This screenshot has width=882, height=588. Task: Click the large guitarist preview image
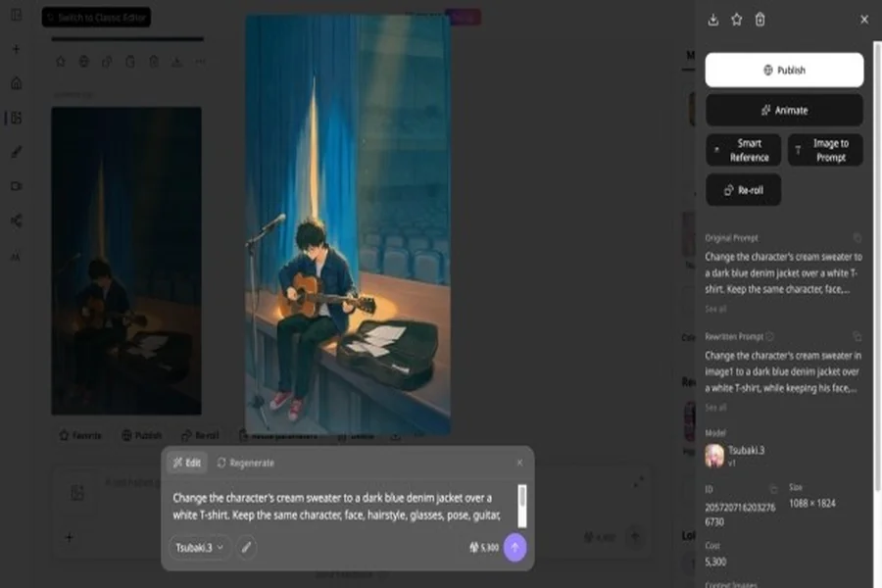[x=348, y=224]
